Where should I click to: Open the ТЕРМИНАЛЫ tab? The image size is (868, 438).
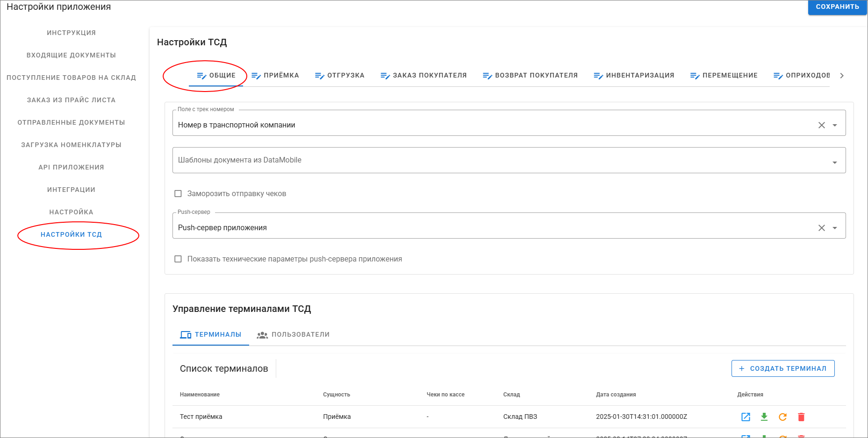click(x=211, y=335)
